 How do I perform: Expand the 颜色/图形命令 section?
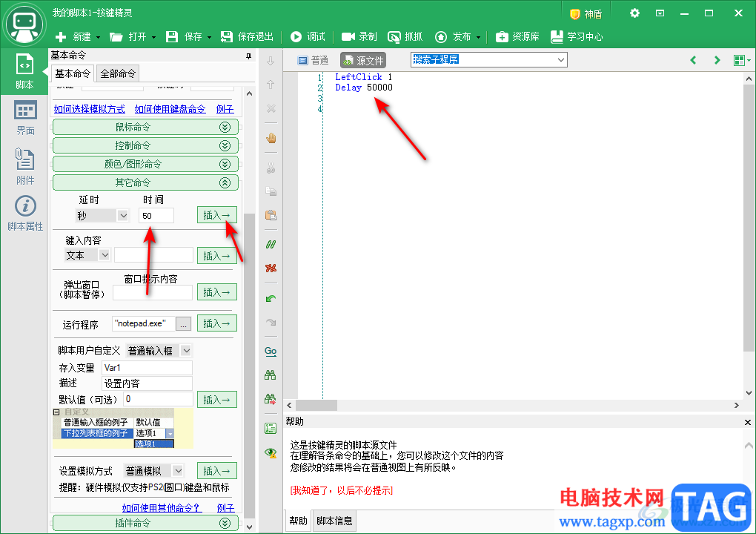[x=145, y=164]
